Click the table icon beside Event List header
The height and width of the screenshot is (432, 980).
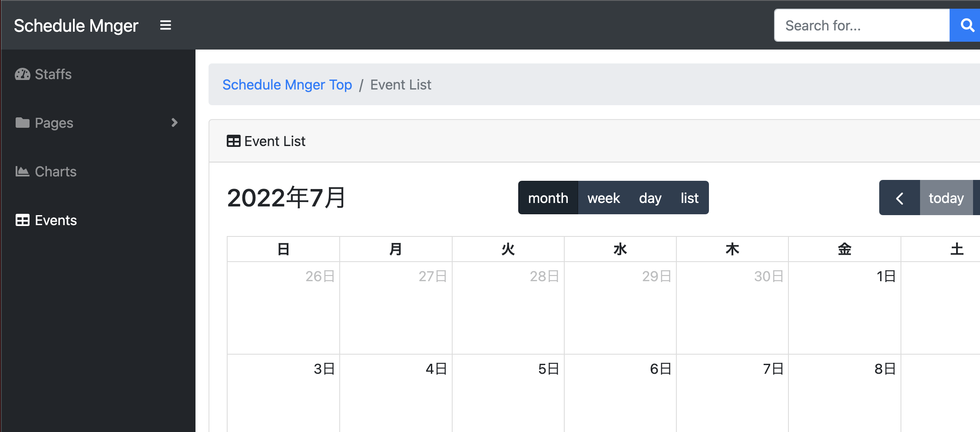click(x=233, y=141)
